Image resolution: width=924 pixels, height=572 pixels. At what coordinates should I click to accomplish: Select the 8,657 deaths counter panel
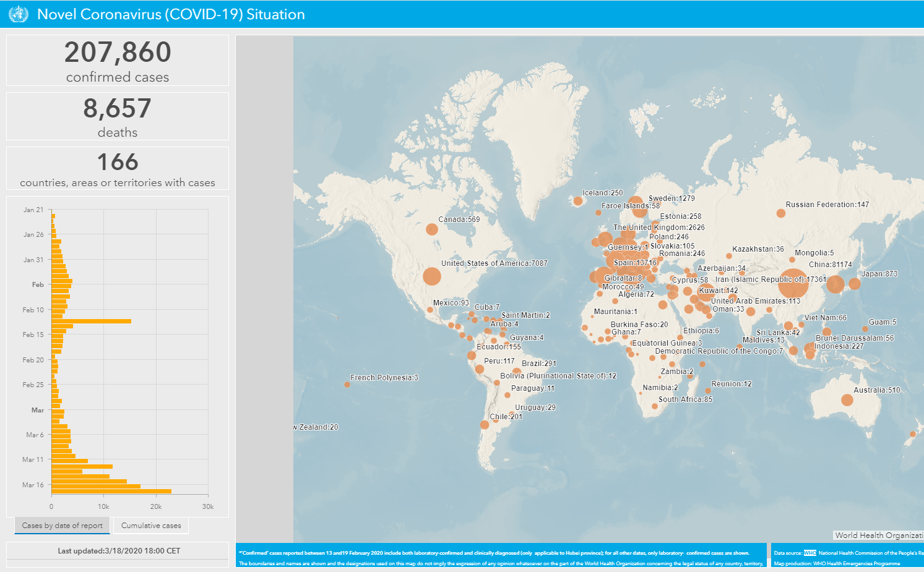(x=117, y=116)
